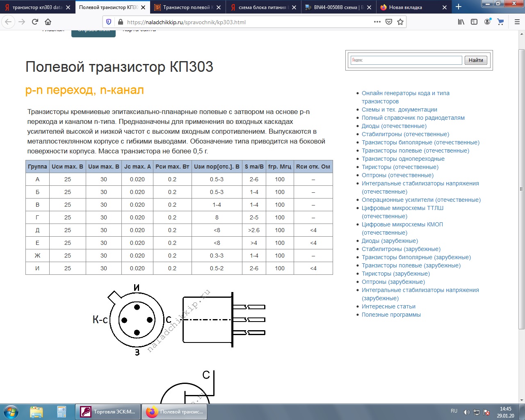Screen dimensions: 525x420
Task: Click the Найти search button
Action: [476, 60]
